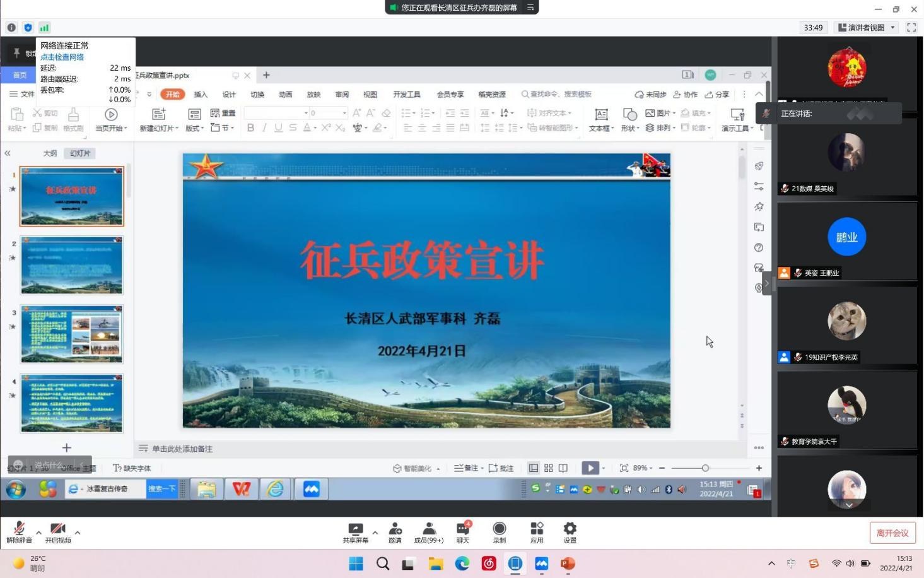Open the 设置 settings gear
The height and width of the screenshot is (578, 924).
[x=570, y=532]
